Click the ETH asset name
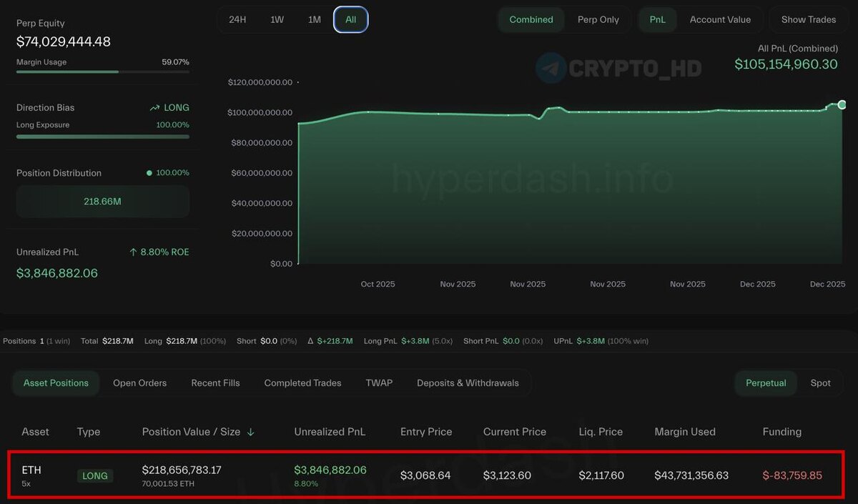The image size is (858, 504). coord(31,470)
